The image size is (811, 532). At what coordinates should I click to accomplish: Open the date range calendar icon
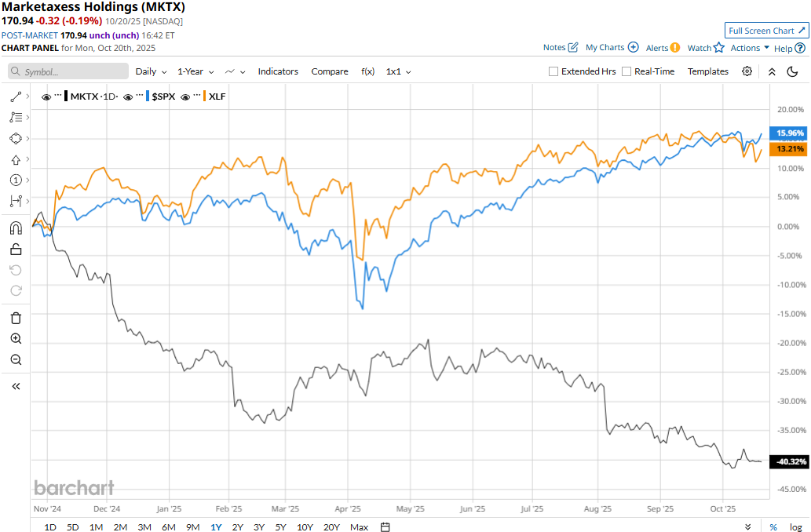click(385, 527)
